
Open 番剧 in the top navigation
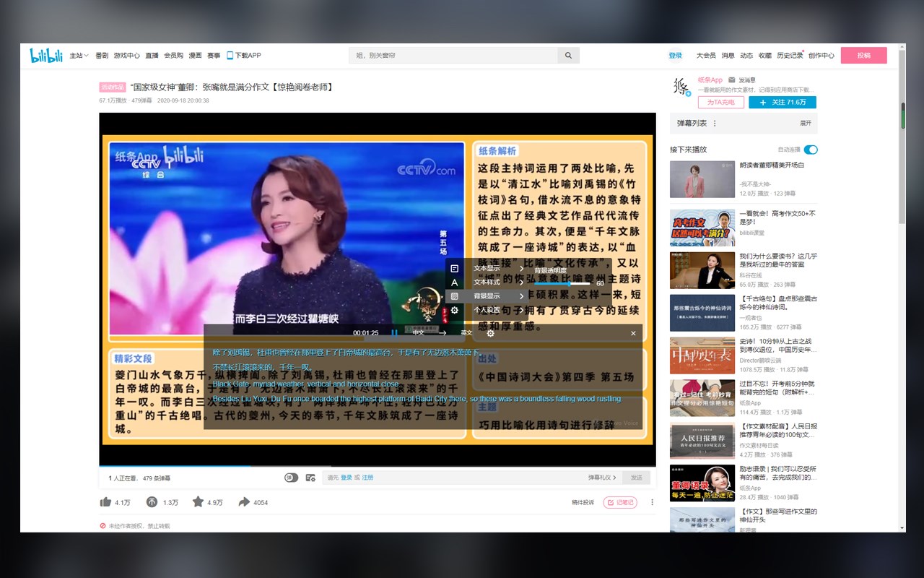coord(102,56)
